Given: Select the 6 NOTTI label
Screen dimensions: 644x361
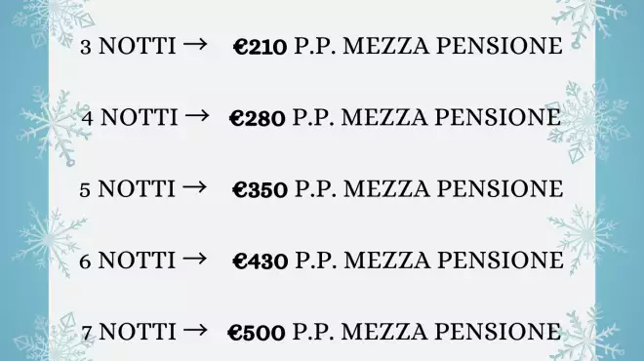Looking at the screenshot, I should [127, 261].
